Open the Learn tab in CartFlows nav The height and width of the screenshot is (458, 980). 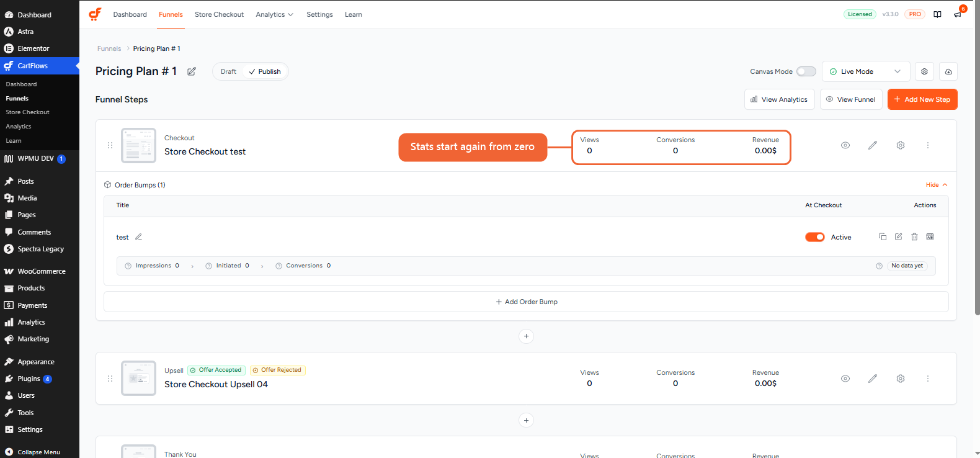coord(354,14)
